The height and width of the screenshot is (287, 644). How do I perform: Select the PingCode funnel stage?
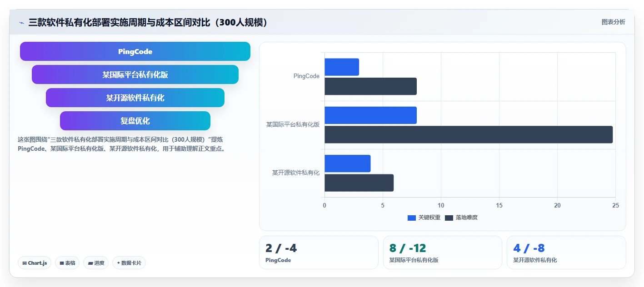pyautogui.click(x=135, y=51)
